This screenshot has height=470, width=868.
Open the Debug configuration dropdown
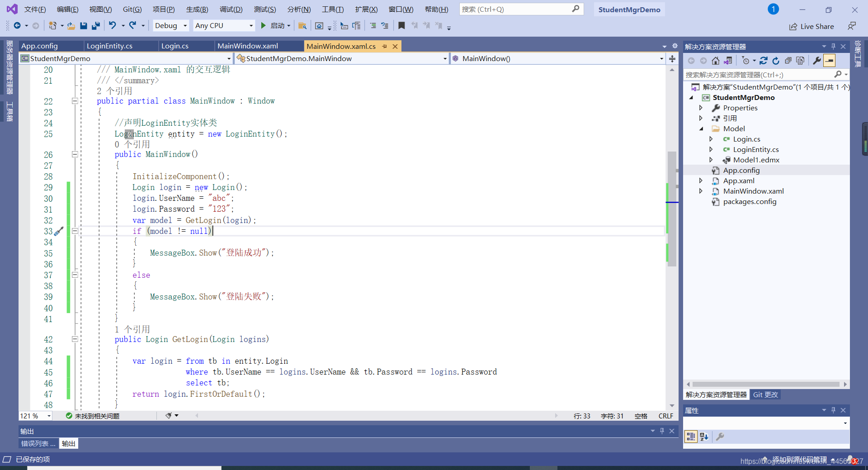tap(170, 26)
